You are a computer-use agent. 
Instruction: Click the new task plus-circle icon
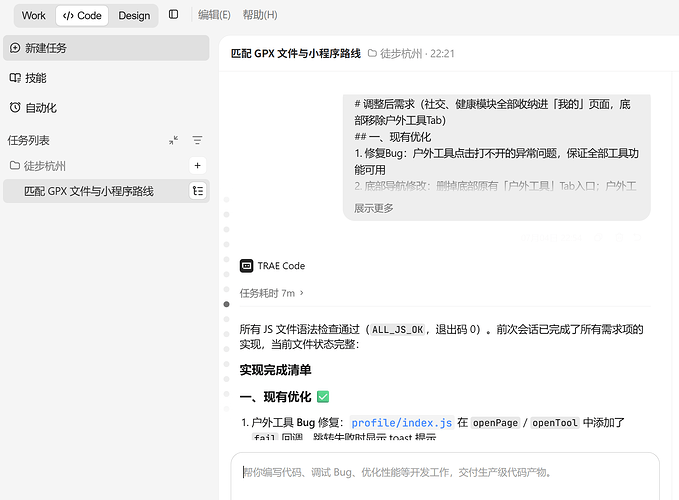click(15, 48)
